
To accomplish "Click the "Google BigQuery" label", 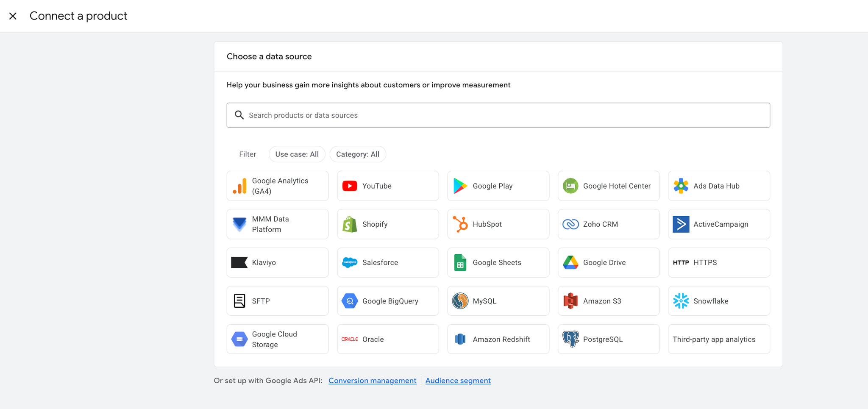I will [x=390, y=301].
